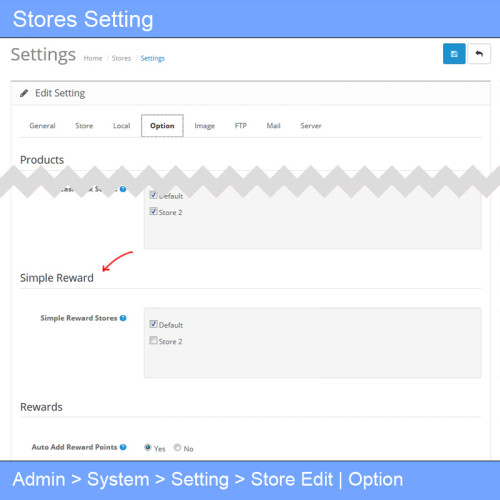Click the back arrow Cancel icon
This screenshot has width=500, height=500.
pyautogui.click(x=479, y=54)
